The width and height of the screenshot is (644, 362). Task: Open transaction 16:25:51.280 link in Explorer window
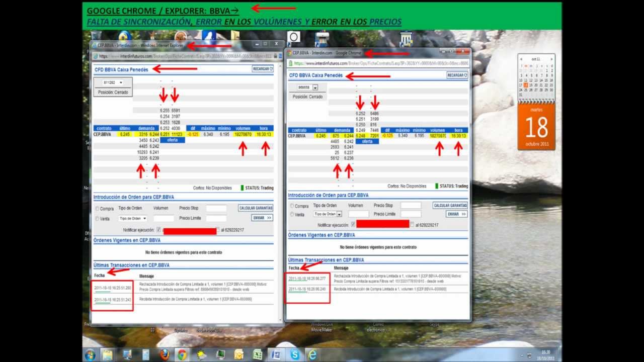[113, 288]
